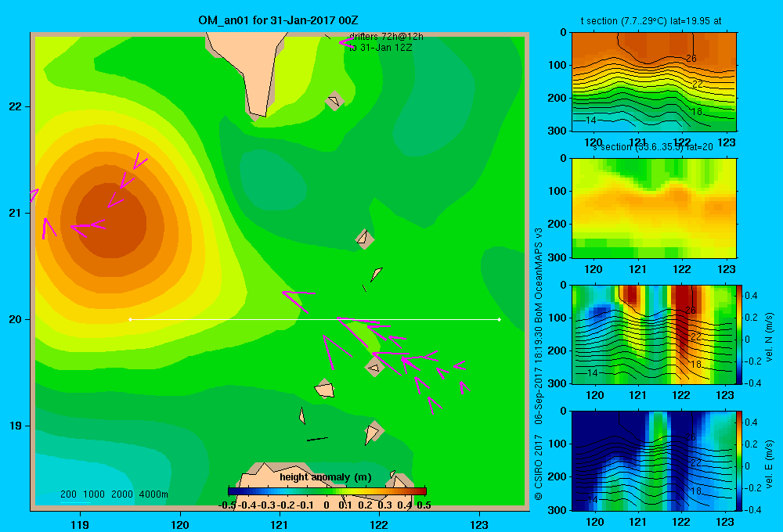The image size is (783, 532).
Task: Click the 't section (7.7..29°C)' panel title
Action: click(x=651, y=21)
